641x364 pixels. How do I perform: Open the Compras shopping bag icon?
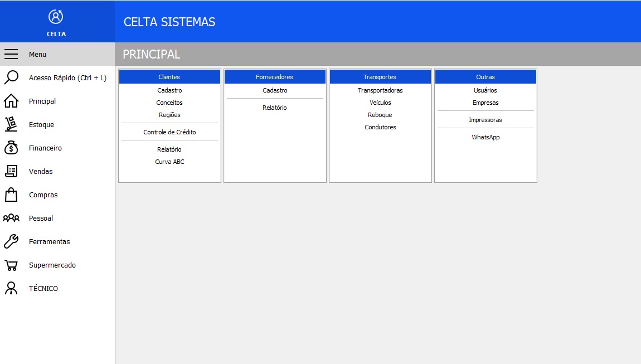(x=11, y=195)
